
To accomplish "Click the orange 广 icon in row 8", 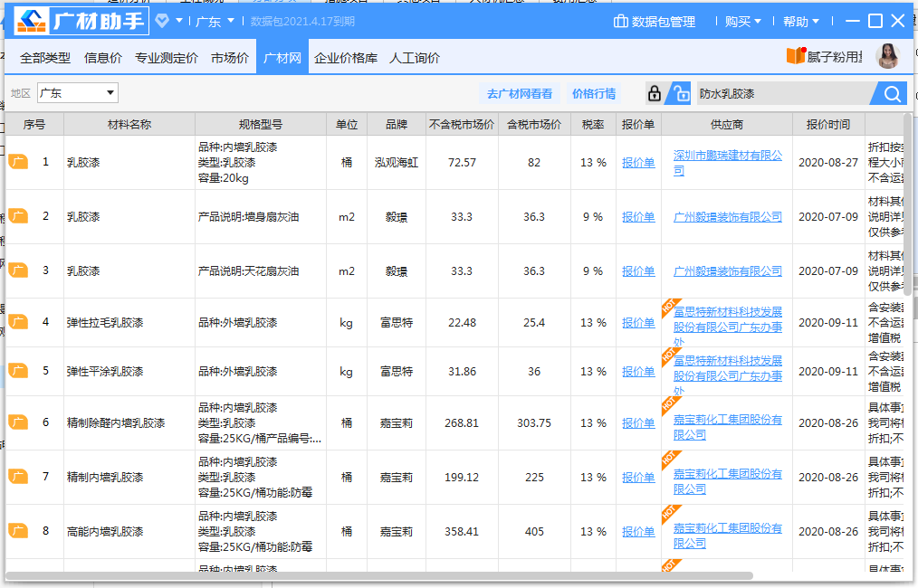I will (x=18, y=531).
